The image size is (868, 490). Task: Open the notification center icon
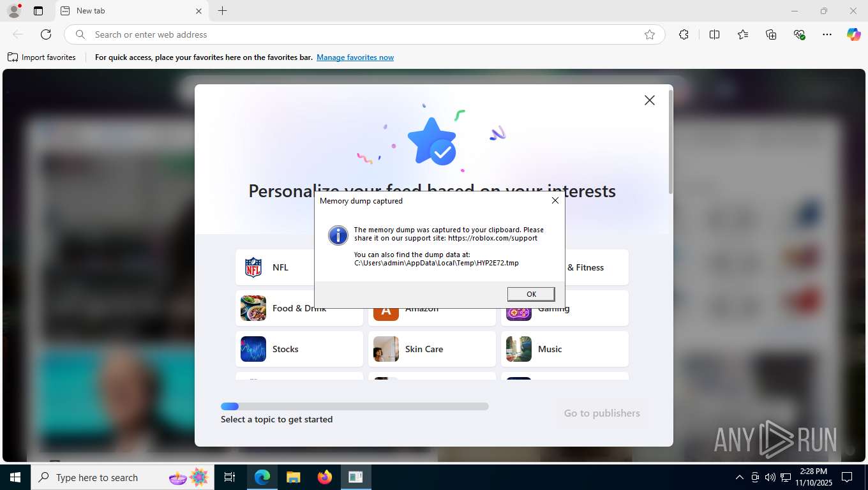coord(847,477)
